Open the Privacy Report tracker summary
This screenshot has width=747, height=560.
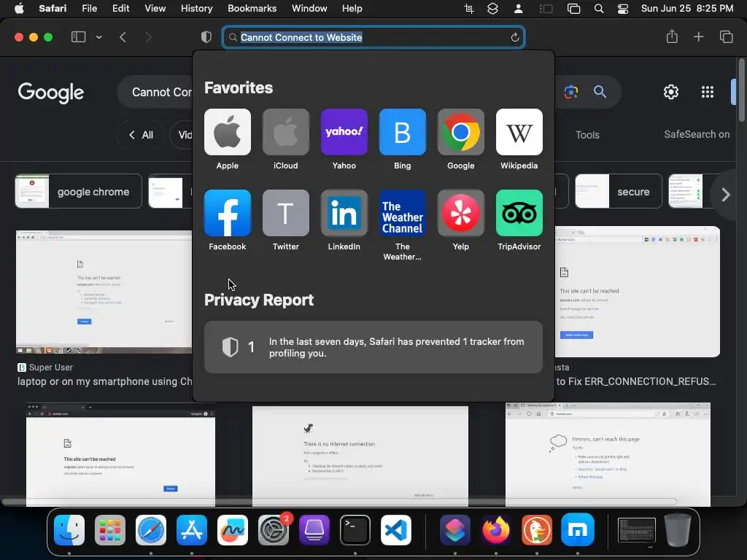(373, 347)
